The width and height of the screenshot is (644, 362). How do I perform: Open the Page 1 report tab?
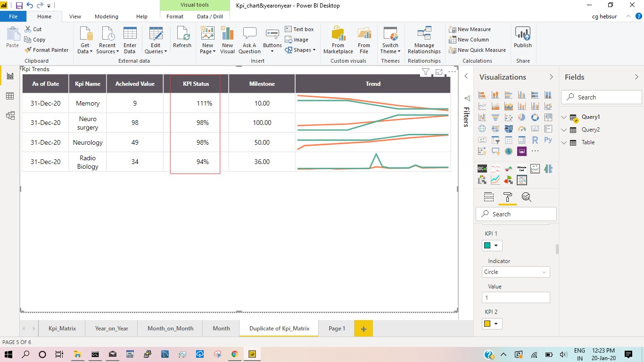pos(337,329)
